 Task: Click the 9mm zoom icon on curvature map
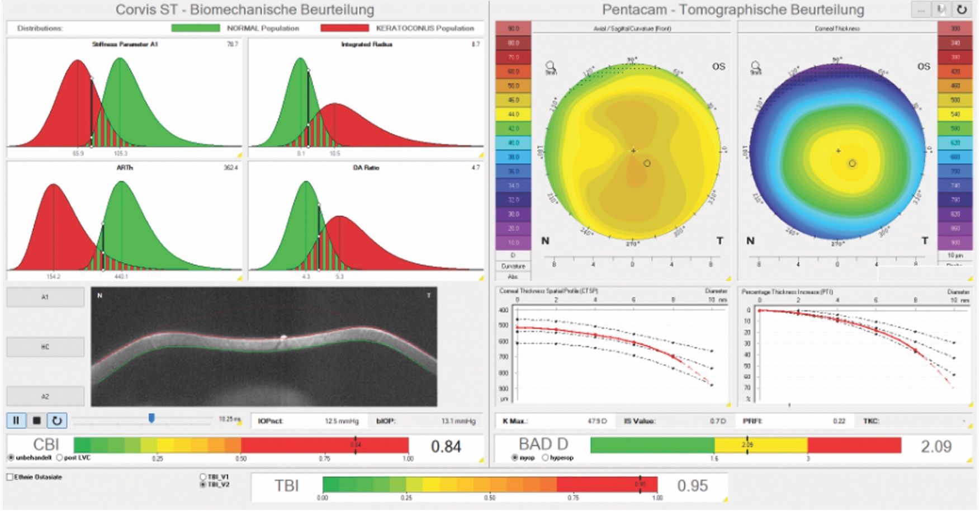pos(551,68)
